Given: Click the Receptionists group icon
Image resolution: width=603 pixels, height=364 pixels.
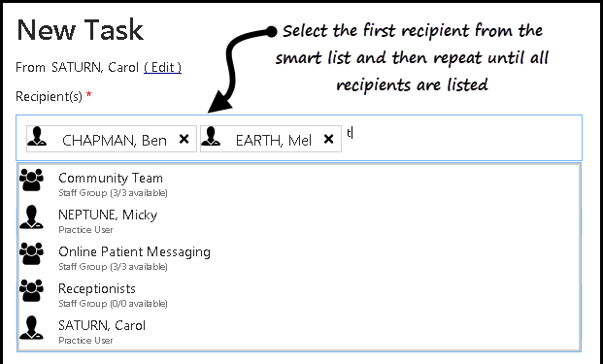Looking at the screenshot, I should tap(31, 290).
